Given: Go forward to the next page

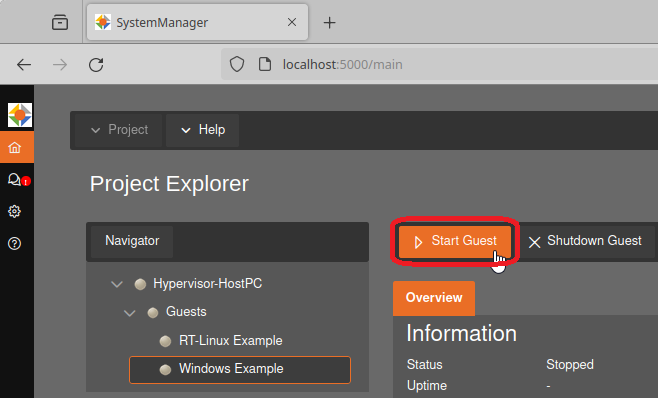Looking at the screenshot, I should (x=60, y=65).
